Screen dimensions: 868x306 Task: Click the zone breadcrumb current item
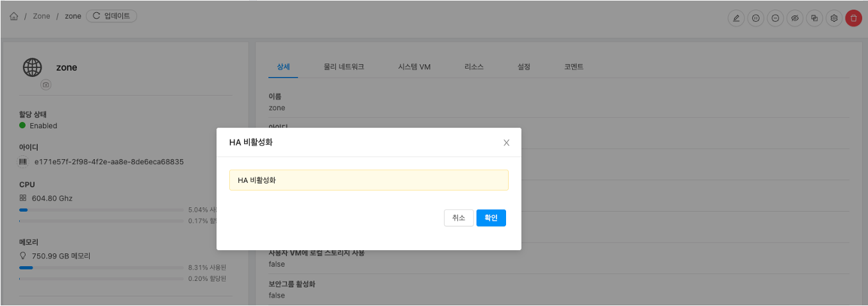pyautogui.click(x=73, y=16)
